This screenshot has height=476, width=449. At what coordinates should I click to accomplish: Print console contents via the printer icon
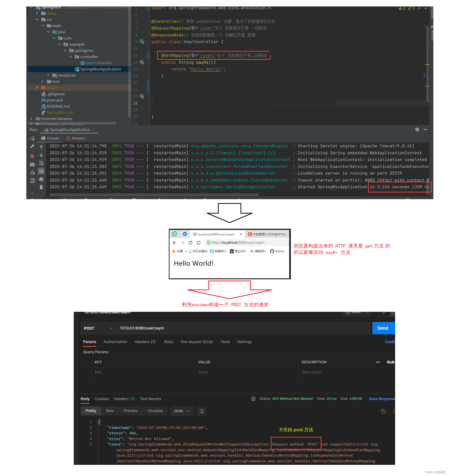pyautogui.click(x=41, y=179)
